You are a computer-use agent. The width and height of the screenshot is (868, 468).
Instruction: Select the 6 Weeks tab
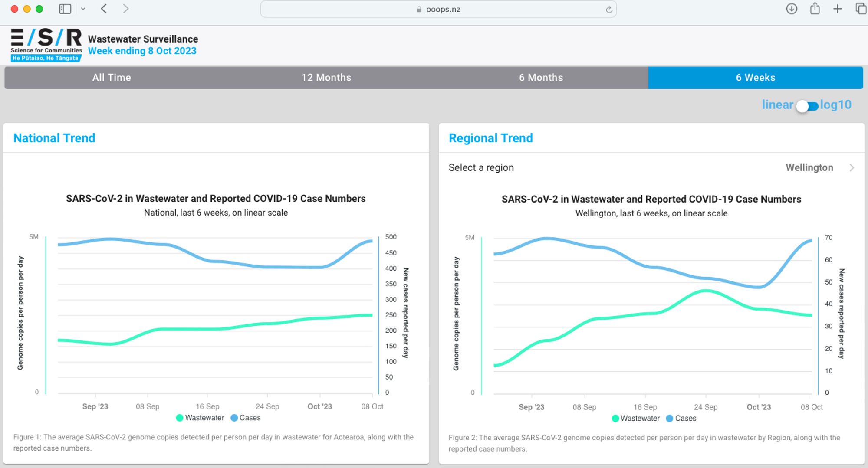(756, 78)
